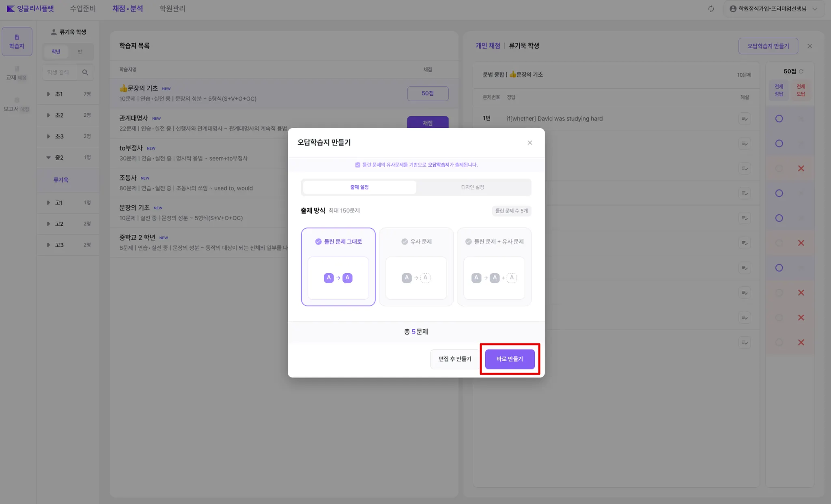Click the student search magnifier icon
The width and height of the screenshot is (831, 504).
pyautogui.click(x=85, y=72)
